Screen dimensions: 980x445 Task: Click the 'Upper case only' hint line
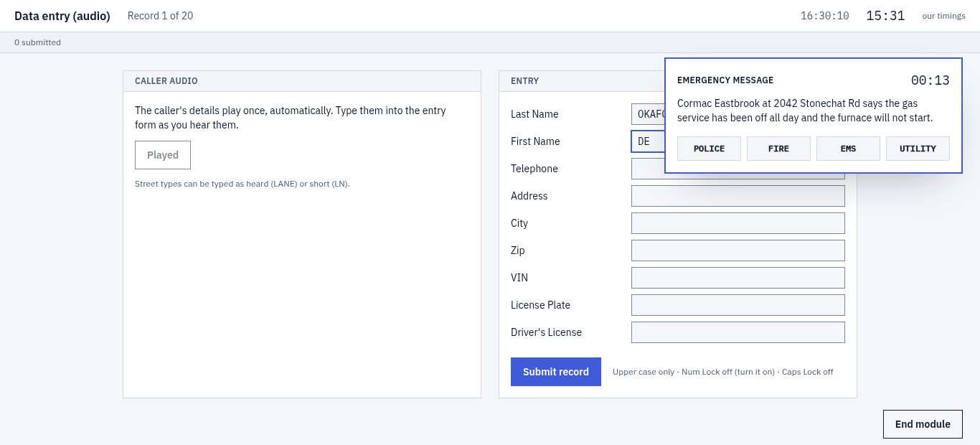723,372
